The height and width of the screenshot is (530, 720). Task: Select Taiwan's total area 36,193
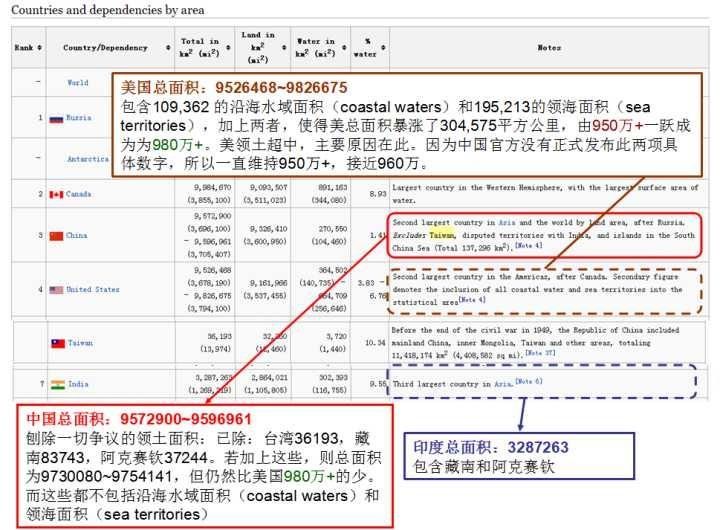click(x=219, y=336)
